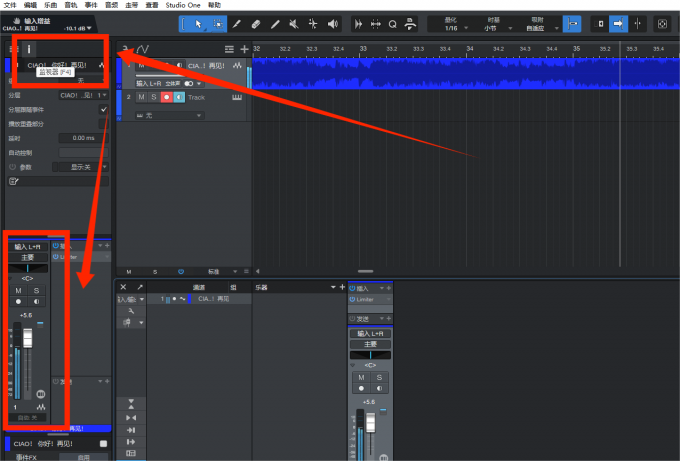Open the 帮助 menu
Viewport: 680px width, 461px height.
click(214, 5)
